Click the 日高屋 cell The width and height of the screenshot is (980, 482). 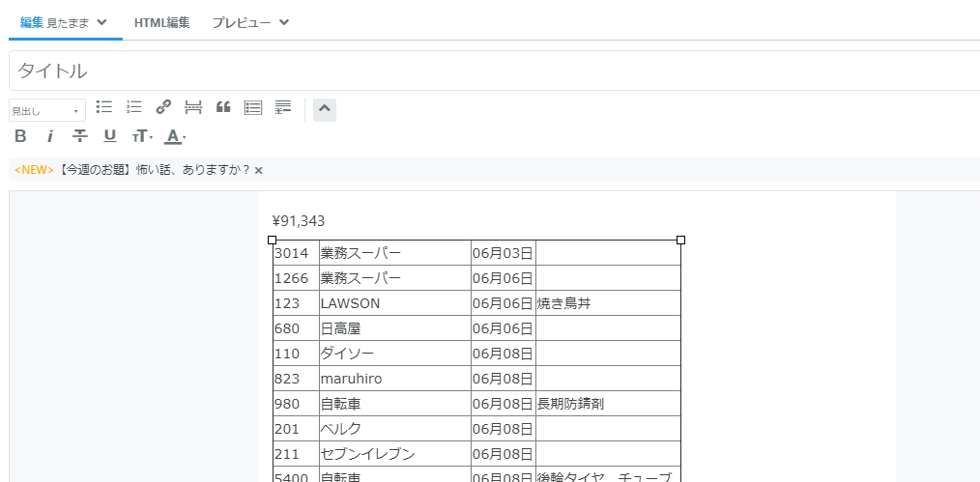[395, 328]
